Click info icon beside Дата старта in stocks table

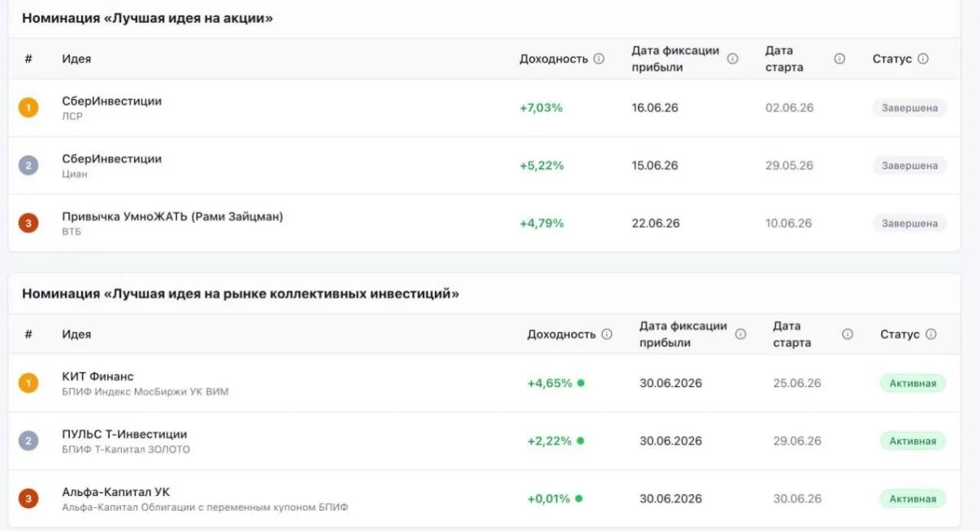click(x=839, y=59)
